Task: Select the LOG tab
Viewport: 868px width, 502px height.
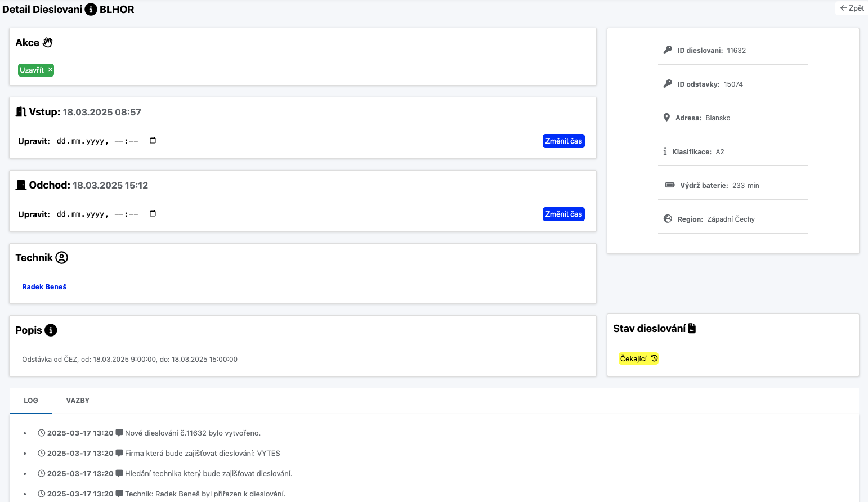Action: [31, 401]
